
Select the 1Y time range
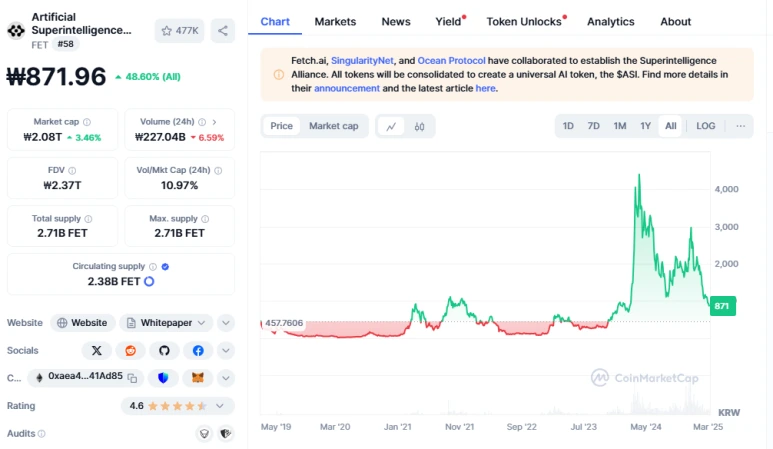pos(646,126)
